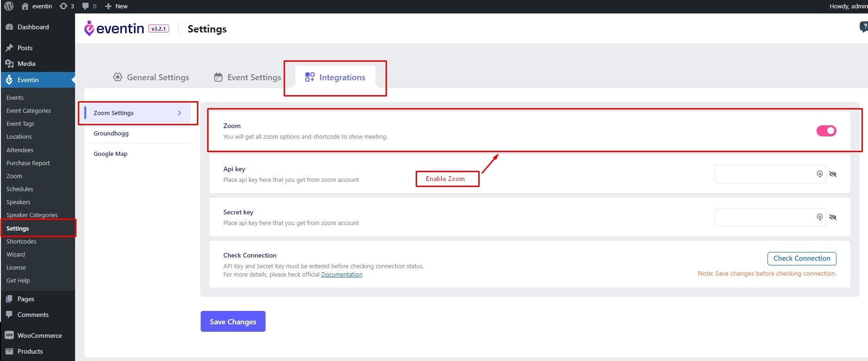Open Zoom submenu item in sidebar
The height and width of the screenshot is (361, 868).
pos(14,176)
